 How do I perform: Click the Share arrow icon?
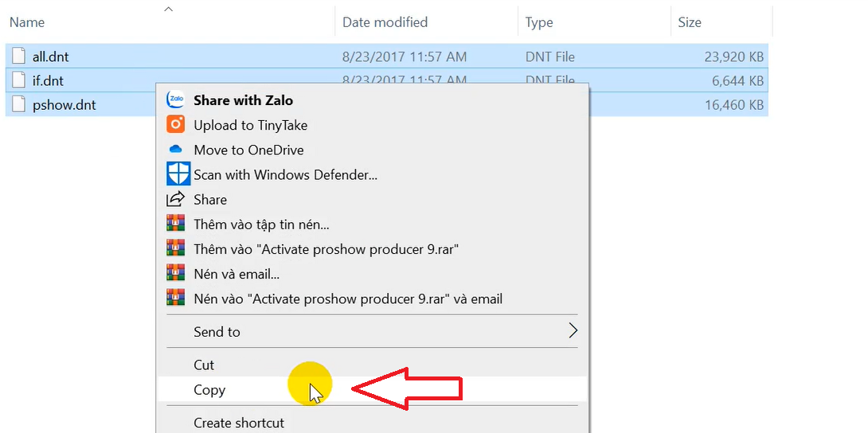pyautogui.click(x=175, y=200)
